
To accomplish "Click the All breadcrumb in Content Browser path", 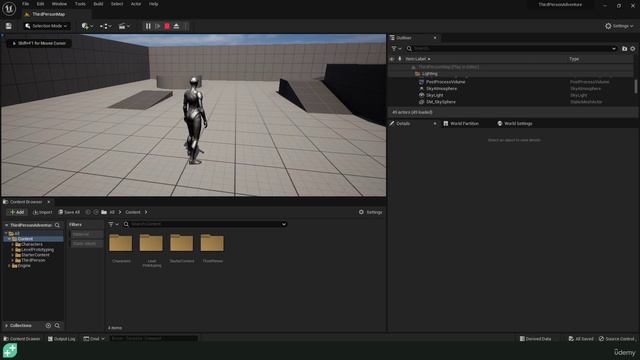I will tap(112, 212).
